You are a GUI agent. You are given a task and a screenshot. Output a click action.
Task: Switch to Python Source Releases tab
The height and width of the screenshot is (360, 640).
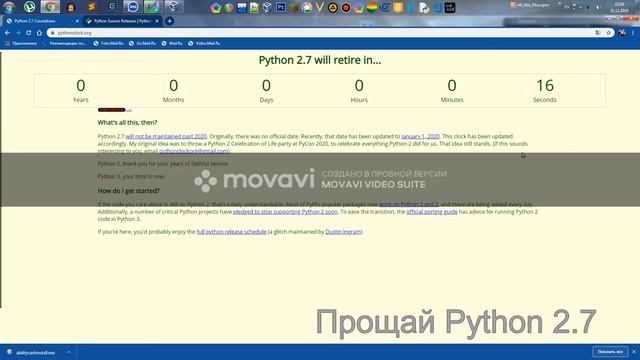pos(121,21)
